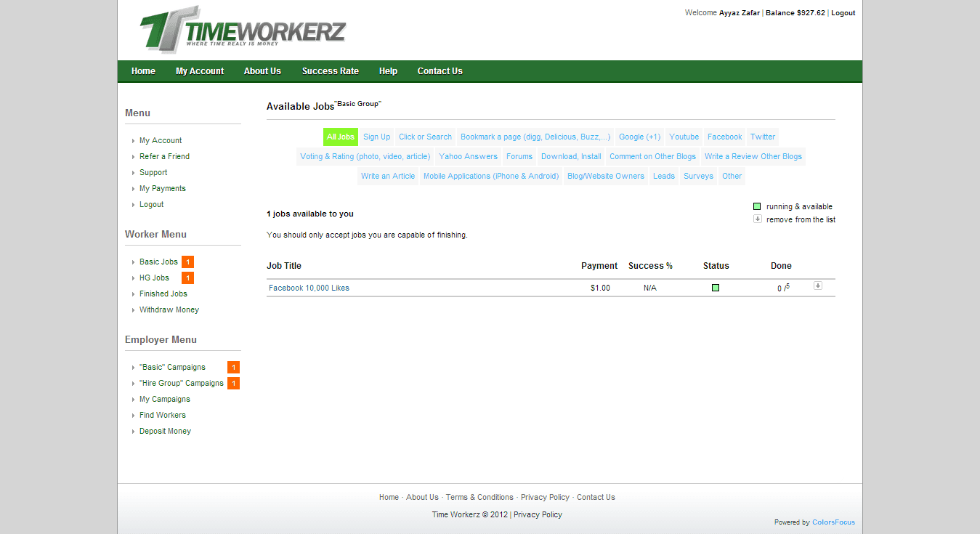Open Privacy Policy beside the copyright notice
The height and width of the screenshot is (534, 980).
tap(538, 515)
